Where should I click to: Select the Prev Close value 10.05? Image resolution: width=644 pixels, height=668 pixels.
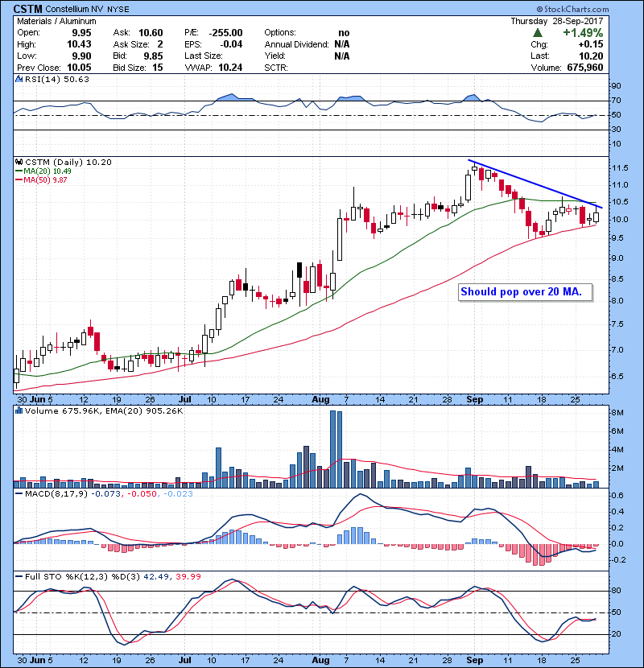click(79, 68)
